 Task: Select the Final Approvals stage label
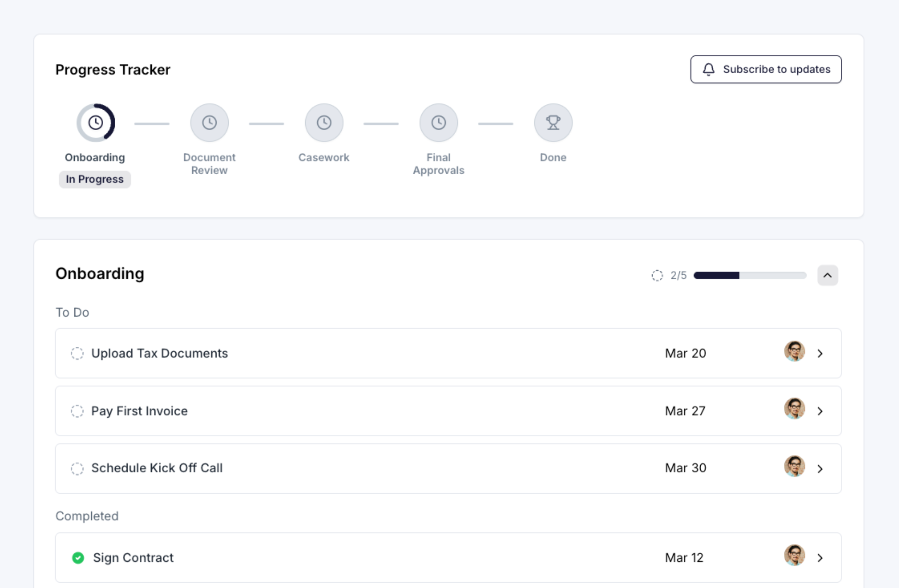click(x=439, y=164)
